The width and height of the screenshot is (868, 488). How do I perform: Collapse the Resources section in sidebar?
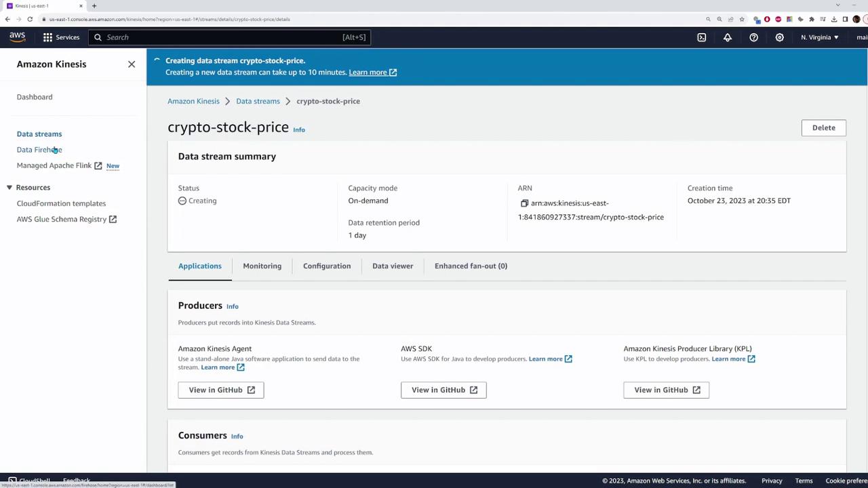[x=9, y=188]
